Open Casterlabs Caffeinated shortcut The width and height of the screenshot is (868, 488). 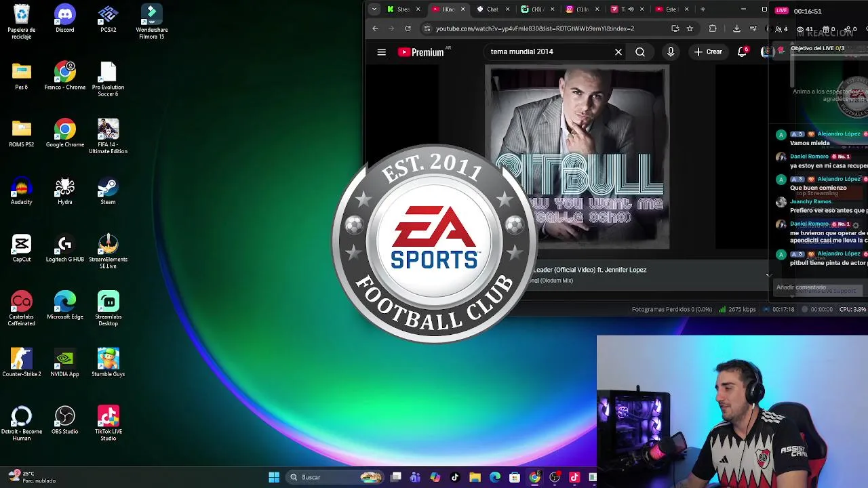[x=21, y=309]
